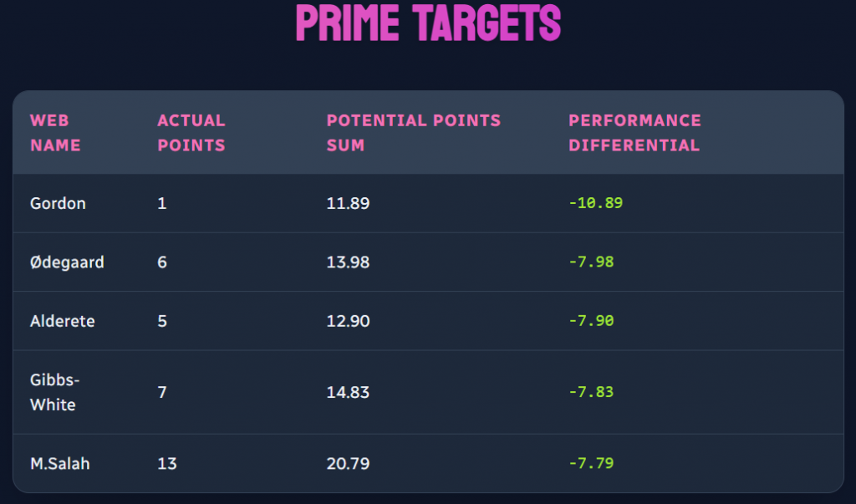
Task: Click M.Salah's actual points 13
Action: 167,463
